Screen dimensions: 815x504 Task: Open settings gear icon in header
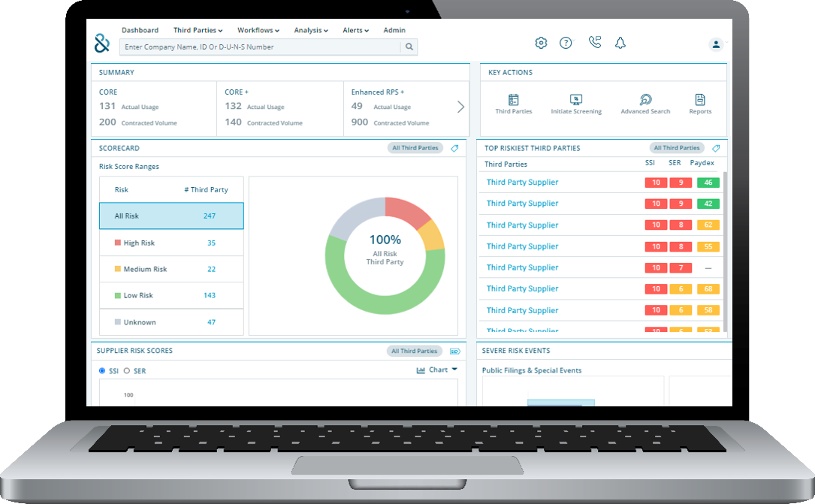541,43
